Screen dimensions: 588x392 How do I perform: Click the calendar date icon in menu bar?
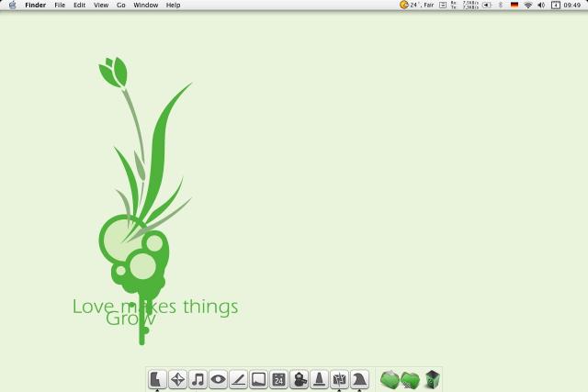click(555, 5)
